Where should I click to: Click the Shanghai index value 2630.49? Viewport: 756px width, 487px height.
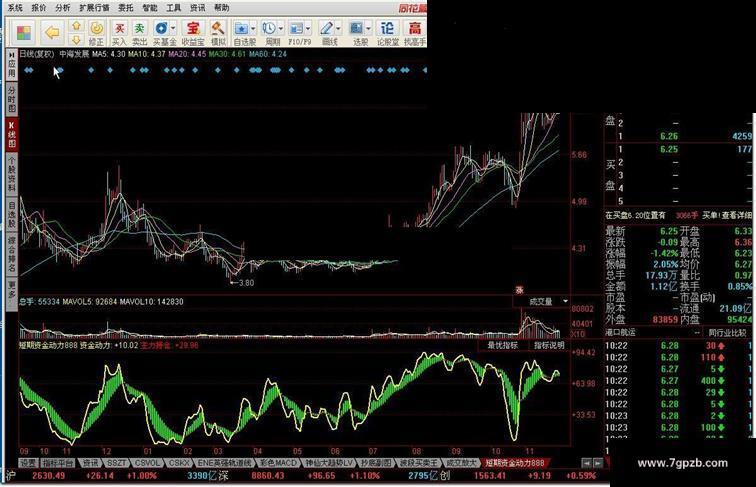48,475
